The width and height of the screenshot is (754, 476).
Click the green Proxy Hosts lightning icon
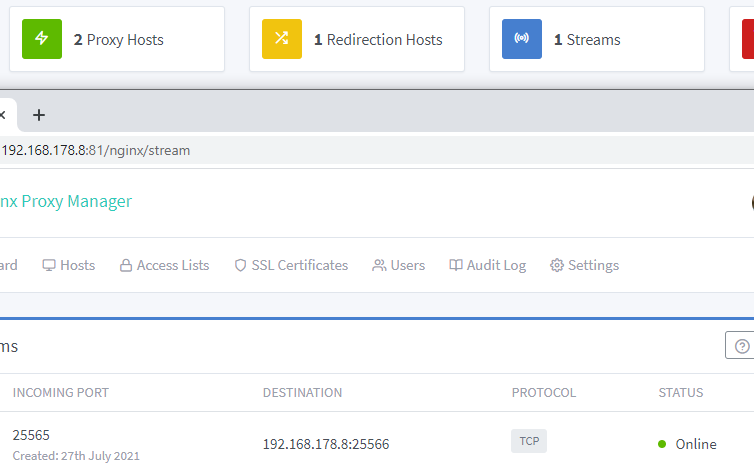tap(42, 39)
